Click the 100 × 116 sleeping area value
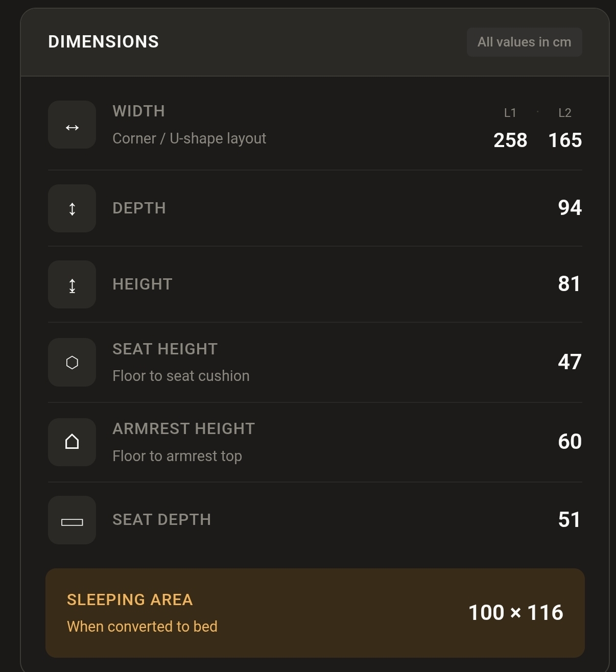Viewport: 616px width, 672px height. (x=516, y=613)
